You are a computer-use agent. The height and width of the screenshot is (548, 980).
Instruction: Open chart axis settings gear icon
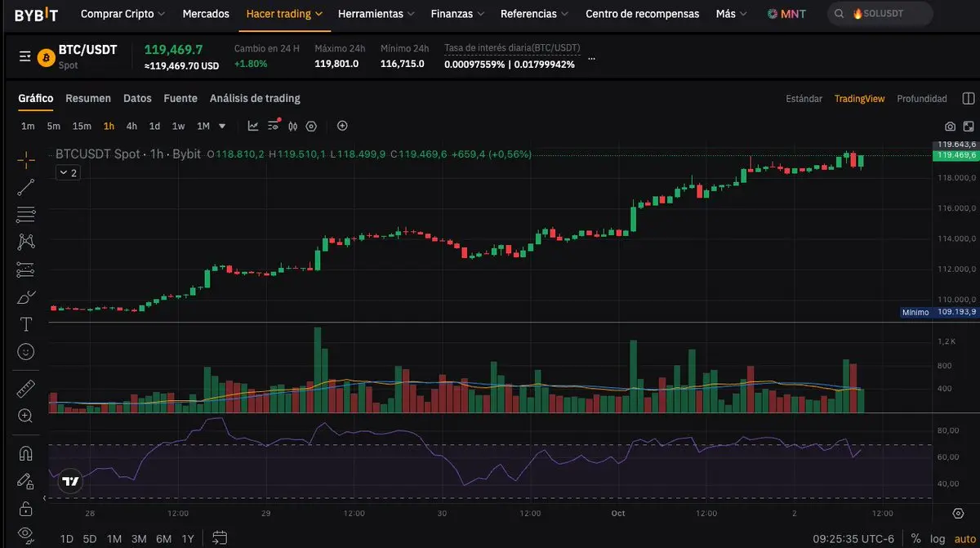(959, 513)
